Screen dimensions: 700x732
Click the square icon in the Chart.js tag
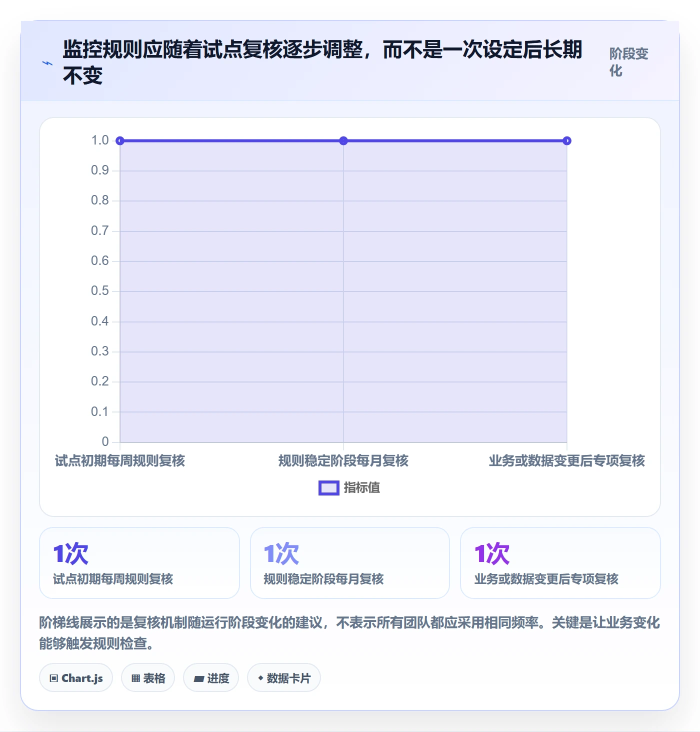pos(54,678)
